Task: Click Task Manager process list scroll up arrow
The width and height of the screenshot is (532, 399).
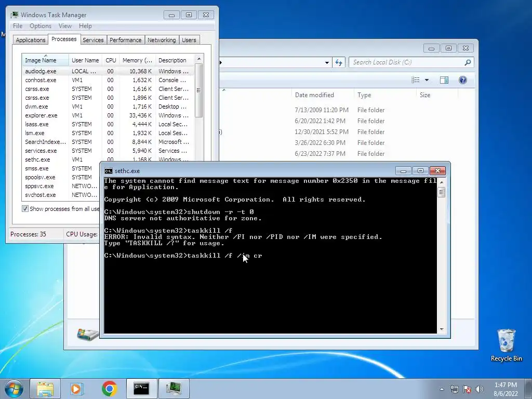Action: tap(199, 59)
